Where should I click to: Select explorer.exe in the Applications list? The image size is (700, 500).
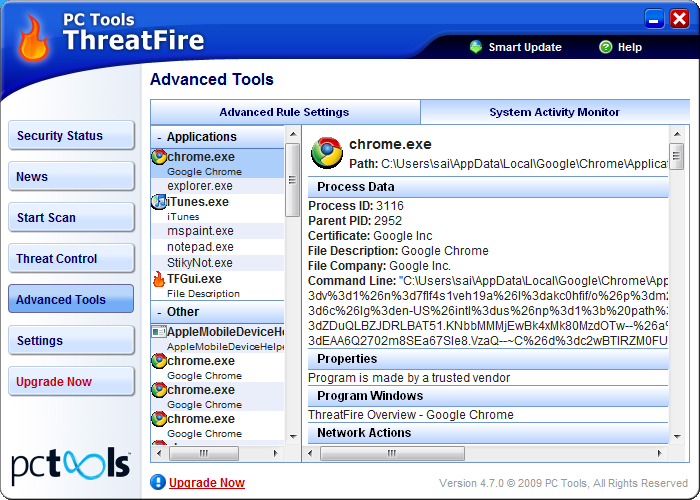(217, 186)
